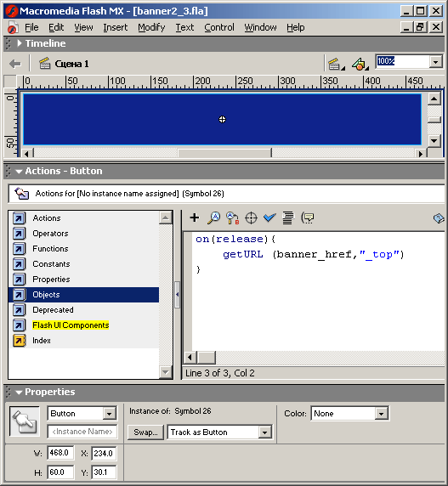
Task: Collapse the Actions - Button panel
Action: (19, 171)
